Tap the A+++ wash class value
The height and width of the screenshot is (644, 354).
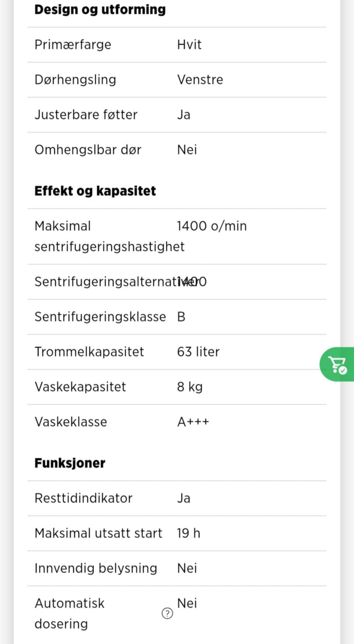coord(193,422)
